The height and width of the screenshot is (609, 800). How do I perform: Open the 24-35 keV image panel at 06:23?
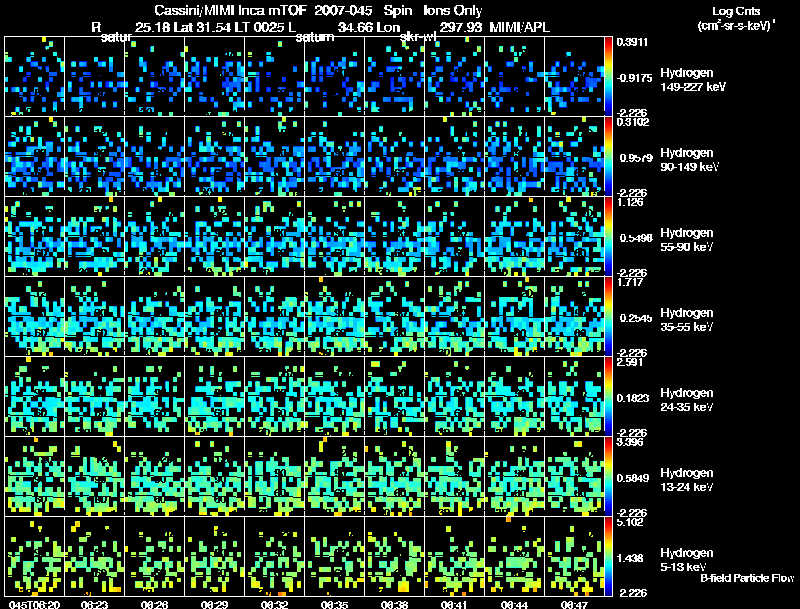(94, 396)
